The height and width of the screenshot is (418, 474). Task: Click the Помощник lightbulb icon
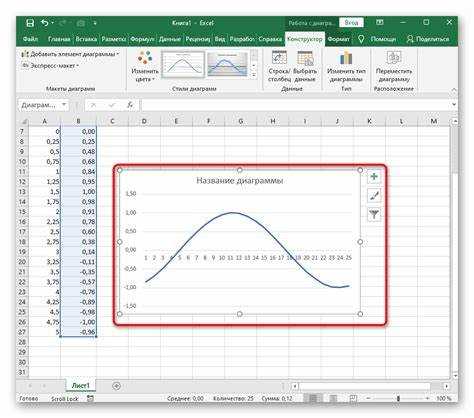pyautogui.click(x=361, y=39)
